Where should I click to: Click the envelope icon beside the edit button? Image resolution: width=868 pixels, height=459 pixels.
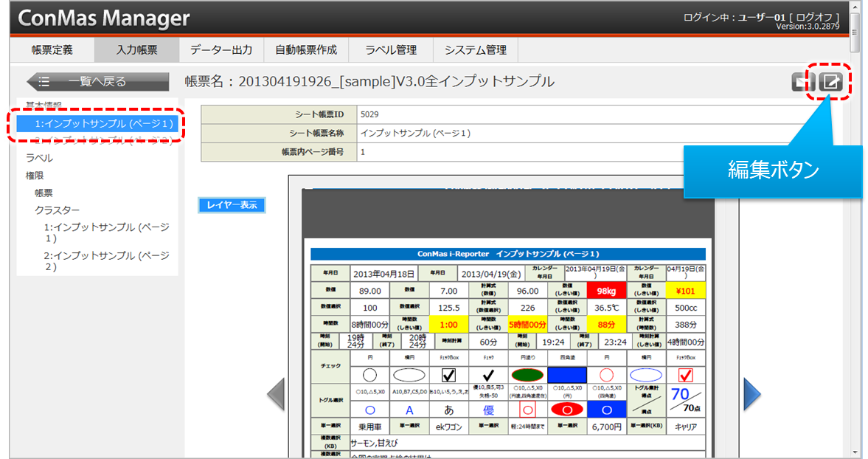coord(801,82)
